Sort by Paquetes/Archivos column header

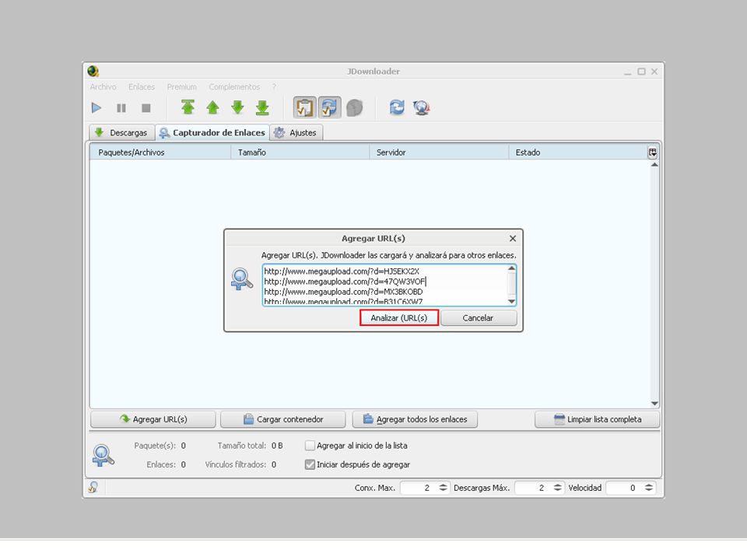pyautogui.click(x=160, y=152)
